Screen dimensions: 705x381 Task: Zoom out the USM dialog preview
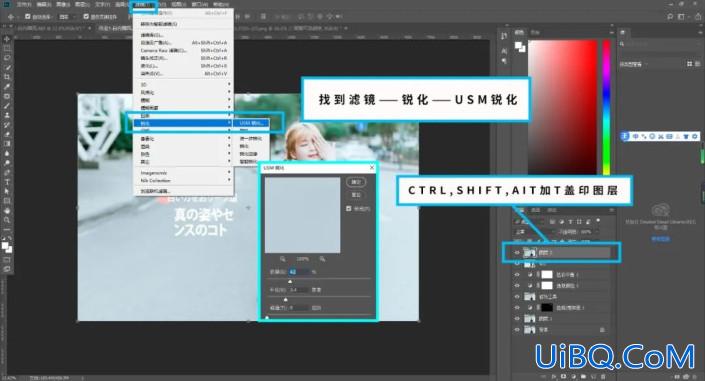coord(282,259)
